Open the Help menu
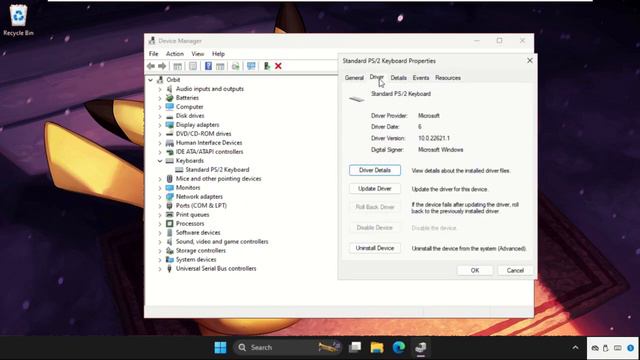The image size is (640, 360). (218, 54)
